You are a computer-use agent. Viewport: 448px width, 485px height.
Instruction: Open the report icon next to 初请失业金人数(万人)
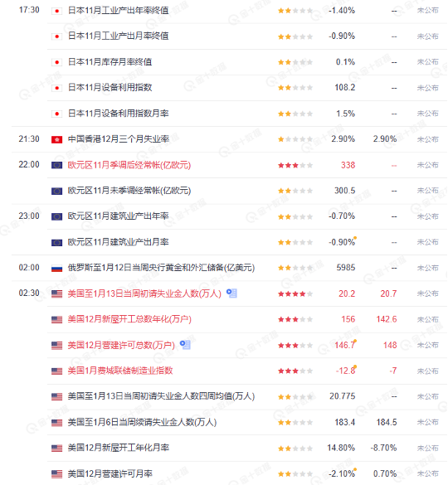(x=231, y=293)
